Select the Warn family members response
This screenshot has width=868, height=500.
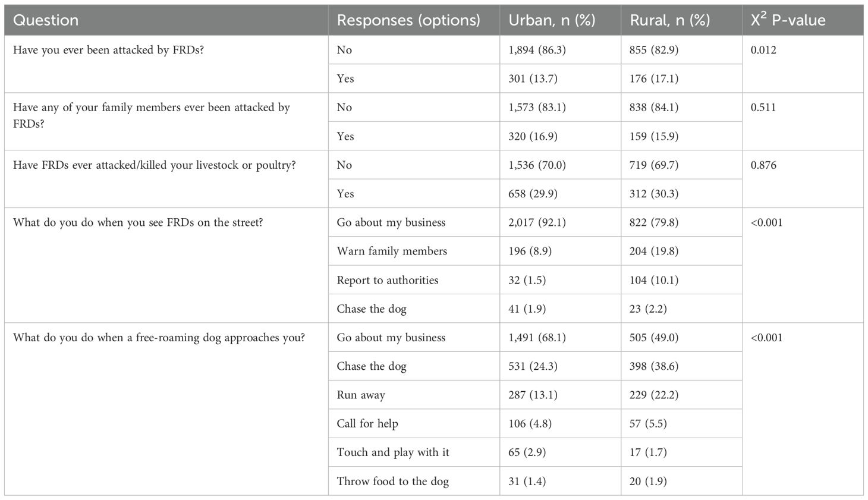(392, 251)
